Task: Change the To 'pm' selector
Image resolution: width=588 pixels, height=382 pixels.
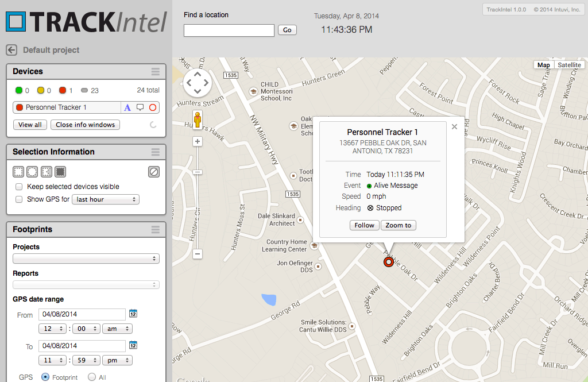Action: pos(117,360)
